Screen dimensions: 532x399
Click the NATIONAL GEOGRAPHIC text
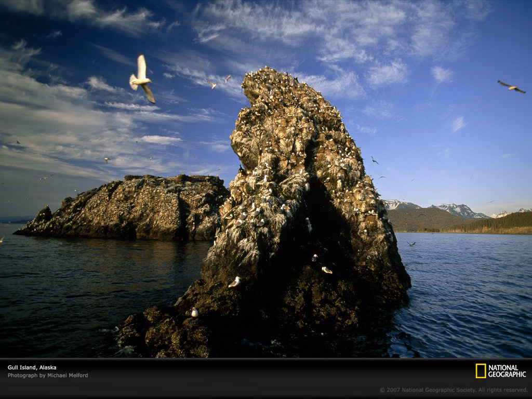pyautogui.click(x=507, y=371)
